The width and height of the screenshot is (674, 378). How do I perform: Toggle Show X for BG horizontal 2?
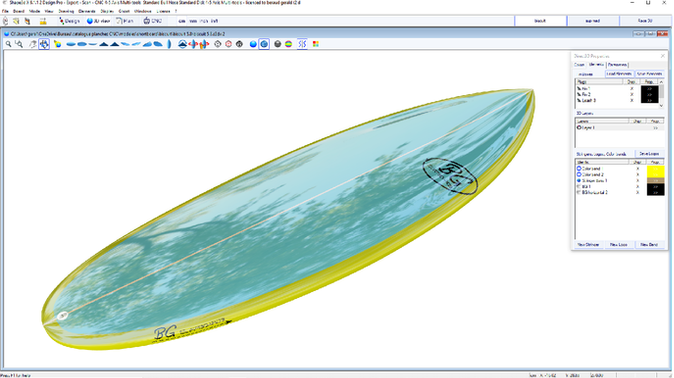click(x=637, y=193)
